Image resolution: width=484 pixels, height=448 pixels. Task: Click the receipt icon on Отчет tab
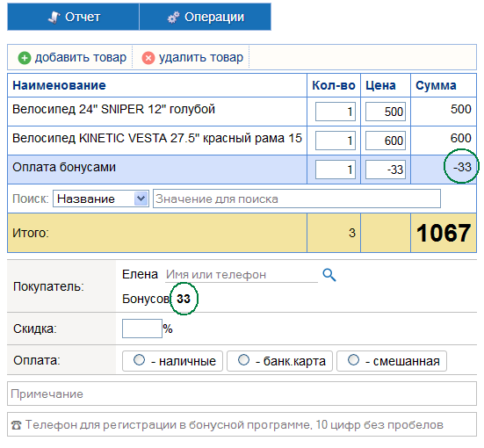click(x=54, y=18)
